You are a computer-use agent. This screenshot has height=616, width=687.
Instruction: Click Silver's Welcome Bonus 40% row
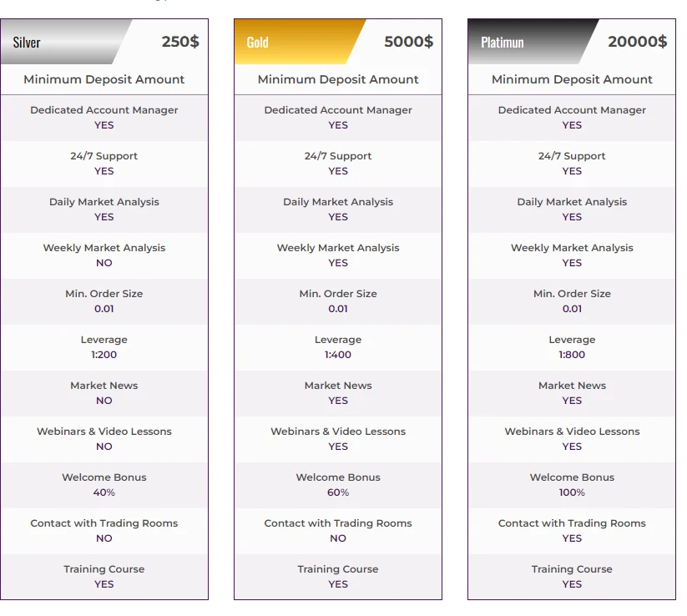pyautogui.click(x=104, y=485)
